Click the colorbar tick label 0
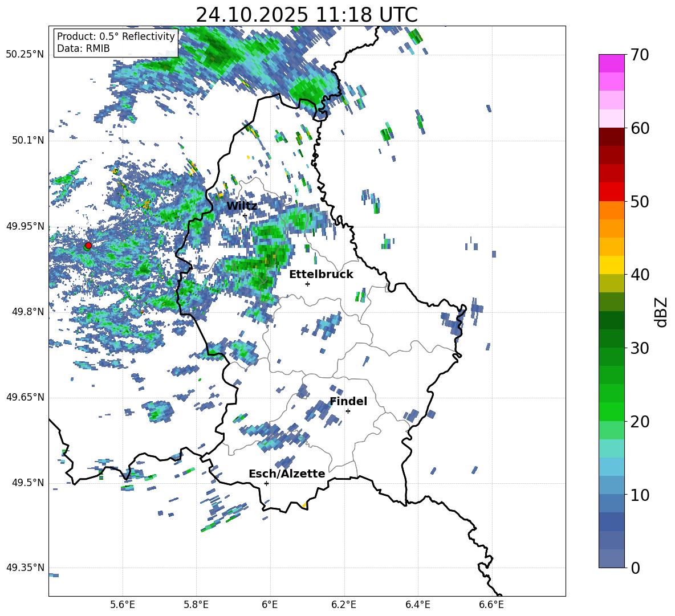Image resolution: width=675 pixels, height=616 pixels. (635, 568)
